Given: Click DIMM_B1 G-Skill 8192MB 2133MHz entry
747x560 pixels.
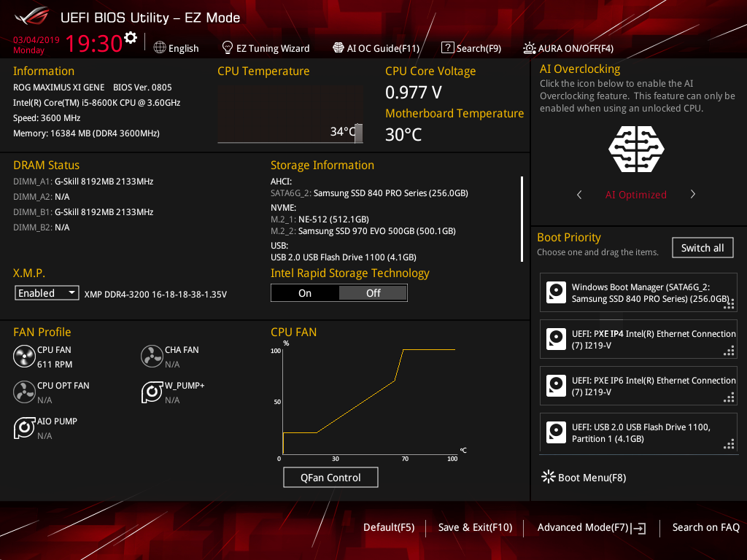Looking at the screenshot, I should (83, 212).
